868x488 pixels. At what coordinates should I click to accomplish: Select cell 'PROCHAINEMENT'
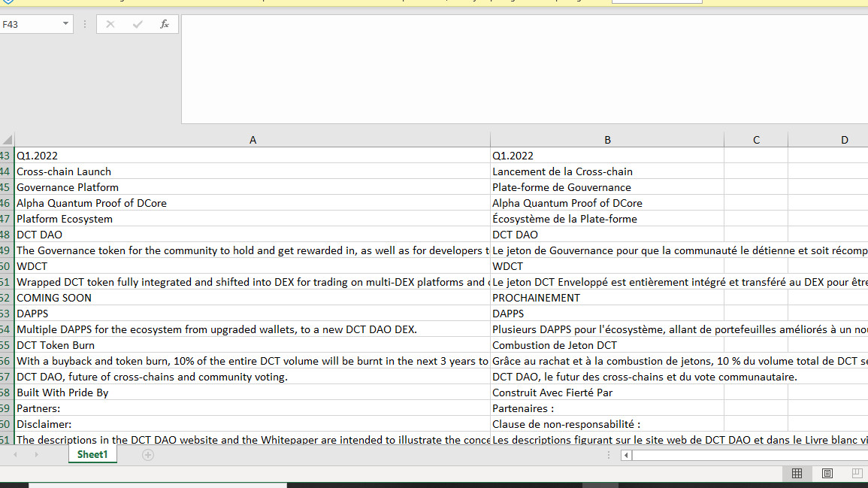[x=607, y=298]
